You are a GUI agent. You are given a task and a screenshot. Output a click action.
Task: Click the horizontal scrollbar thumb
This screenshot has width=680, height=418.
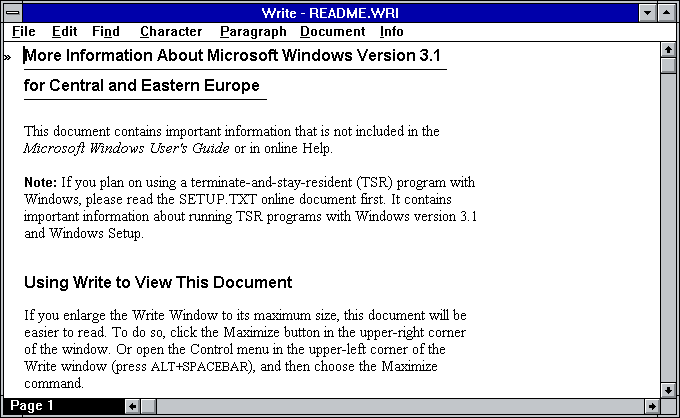[148, 406]
